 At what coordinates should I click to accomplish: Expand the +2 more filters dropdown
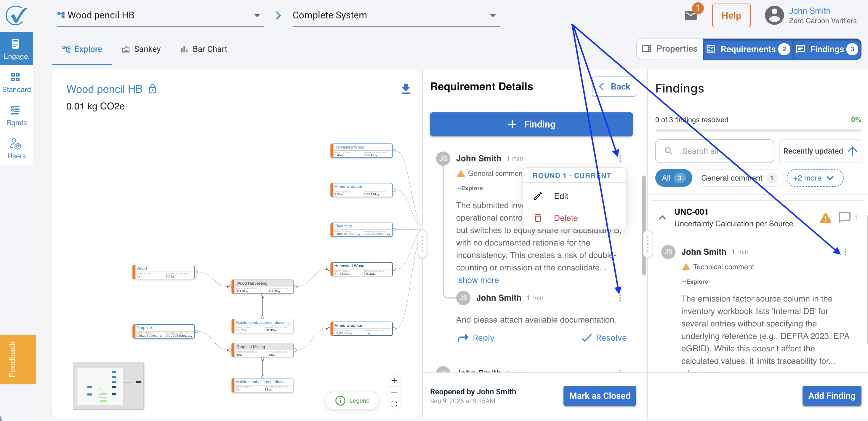[815, 178]
